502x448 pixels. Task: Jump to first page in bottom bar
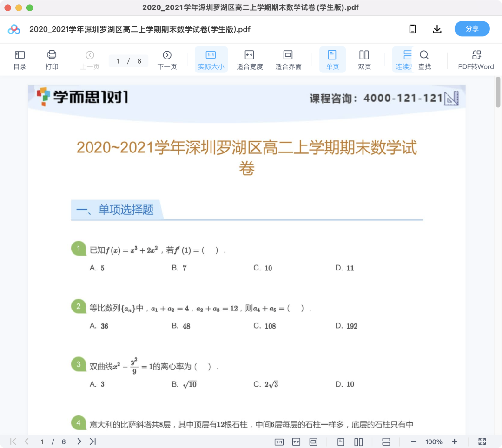[x=13, y=441]
